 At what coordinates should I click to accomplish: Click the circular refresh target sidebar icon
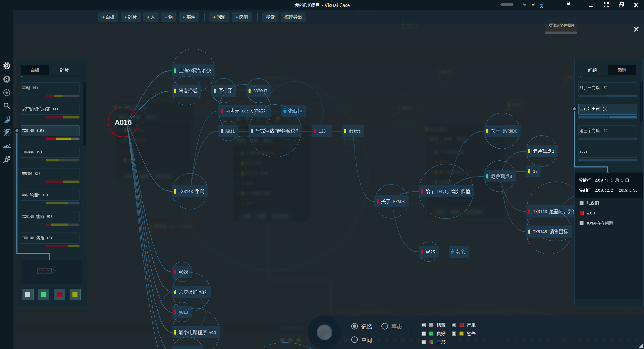click(x=7, y=93)
